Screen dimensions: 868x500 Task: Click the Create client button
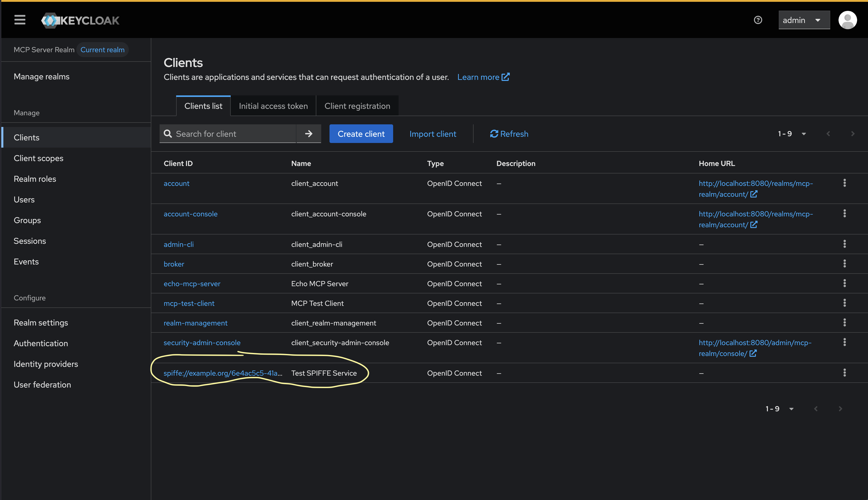[361, 134]
